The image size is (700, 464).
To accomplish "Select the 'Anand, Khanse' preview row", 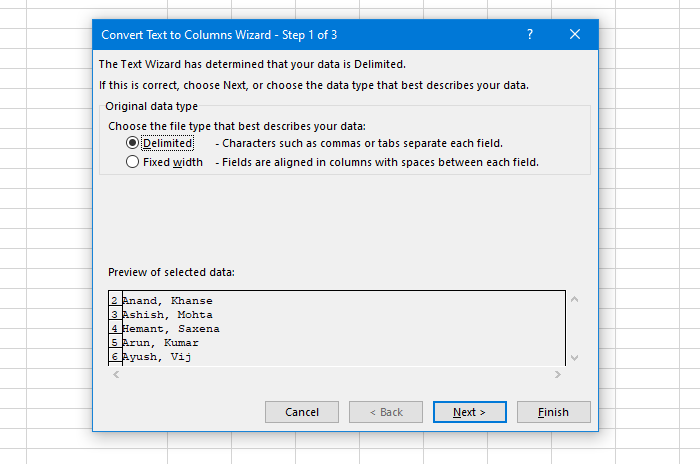I will tap(167, 300).
